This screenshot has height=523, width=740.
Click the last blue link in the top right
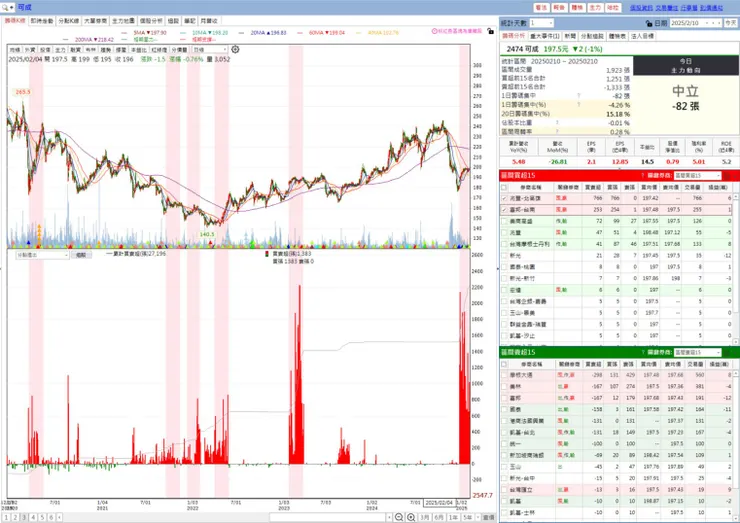click(x=711, y=8)
